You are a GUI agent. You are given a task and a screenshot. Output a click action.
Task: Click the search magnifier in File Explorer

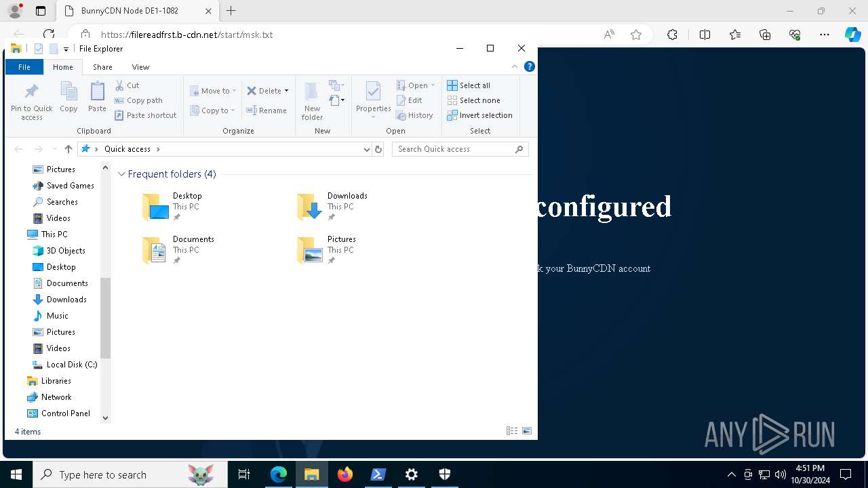[519, 149]
